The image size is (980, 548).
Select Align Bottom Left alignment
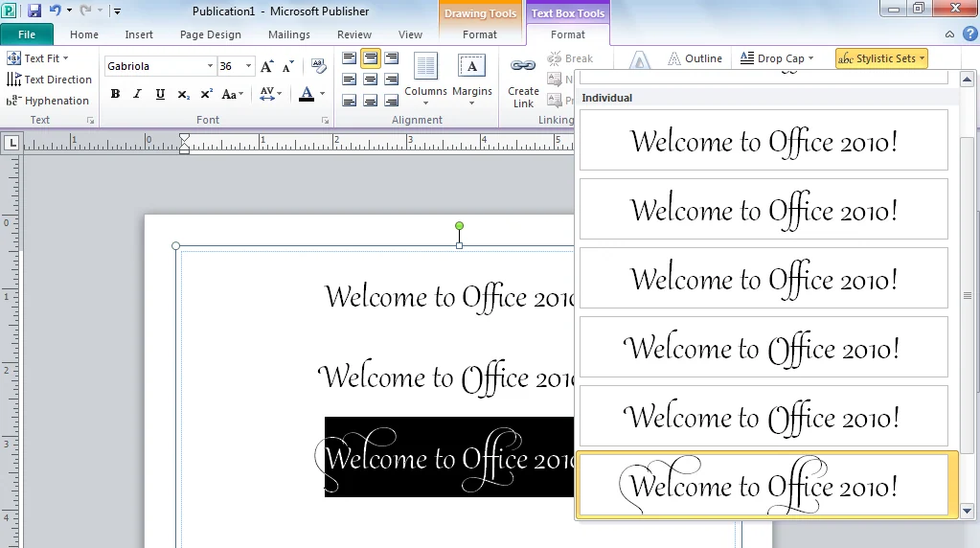(350, 101)
